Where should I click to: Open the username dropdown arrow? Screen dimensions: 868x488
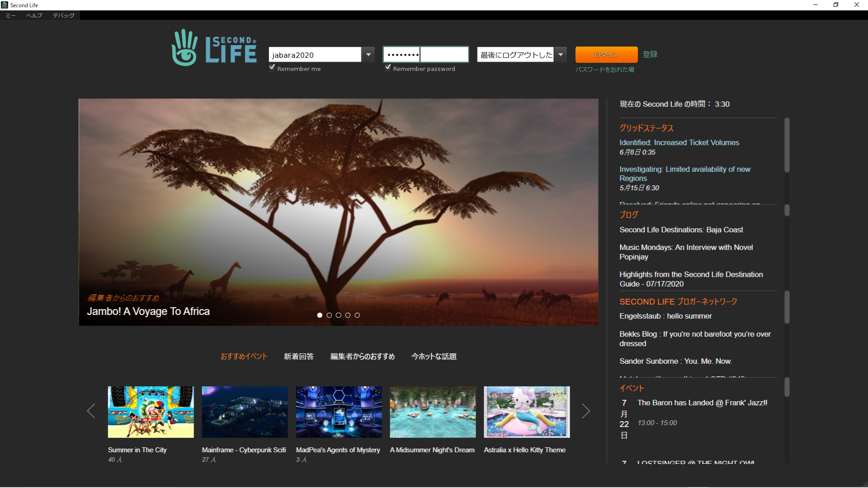[368, 55]
